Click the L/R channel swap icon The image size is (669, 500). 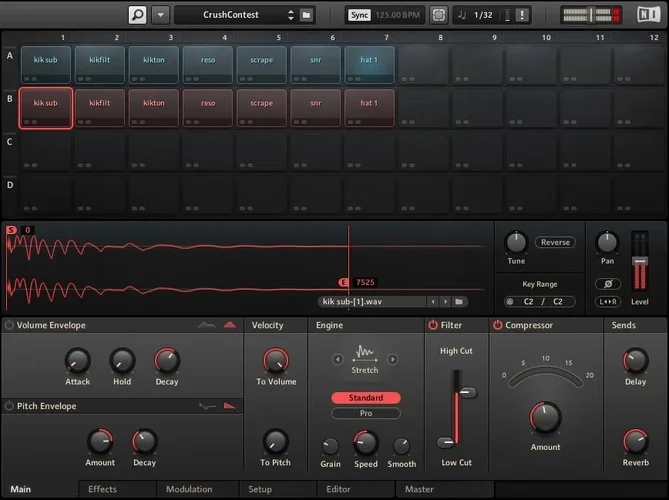(x=607, y=301)
